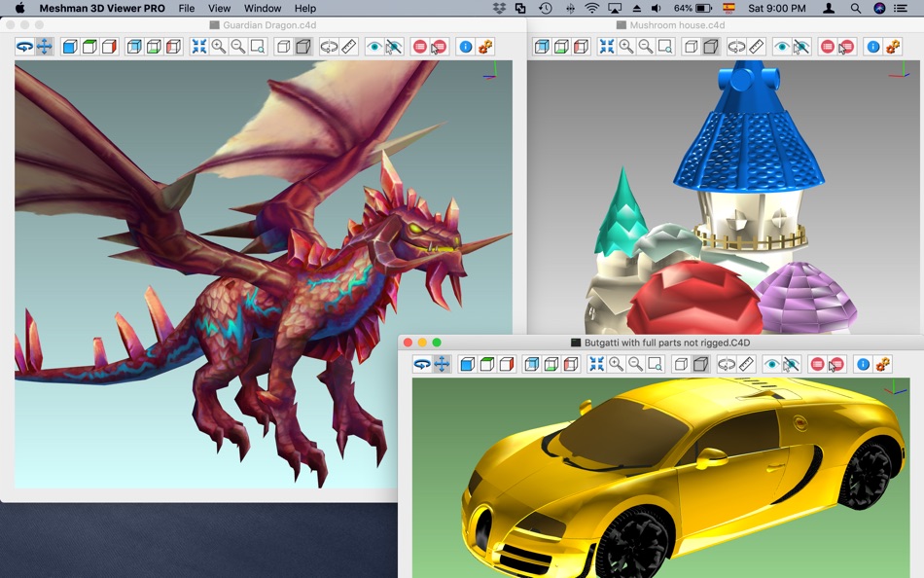The height and width of the screenshot is (578, 924).
Task: Open settings gears in the Mushroom house window
Action: tap(893, 47)
